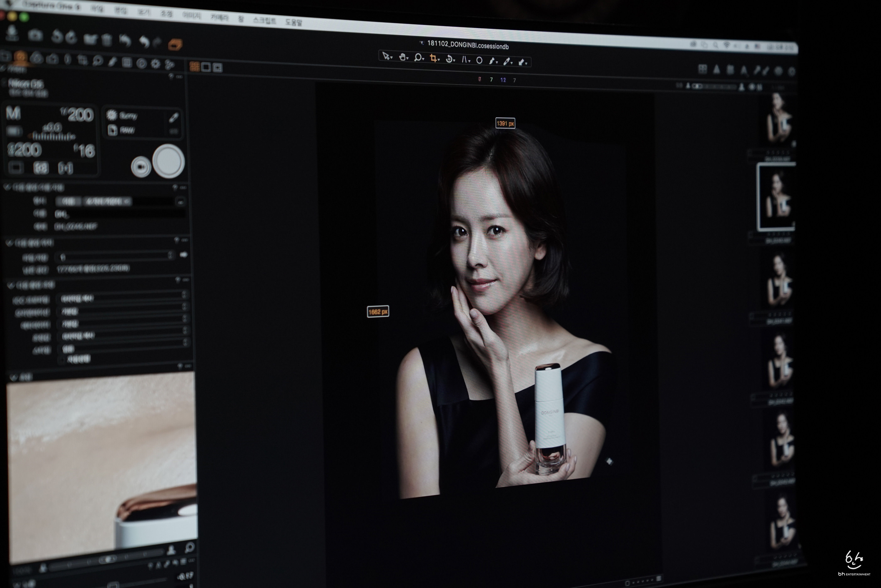The height and width of the screenshot is (588, 881).
Task: Open the magnifier Details tool tab
Action: [98, 61]
